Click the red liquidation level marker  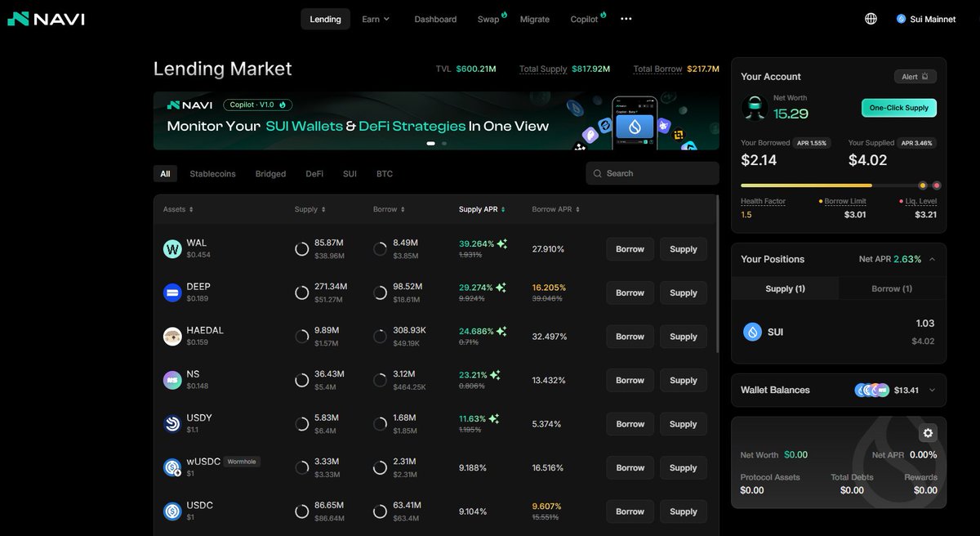coord(937,185)
